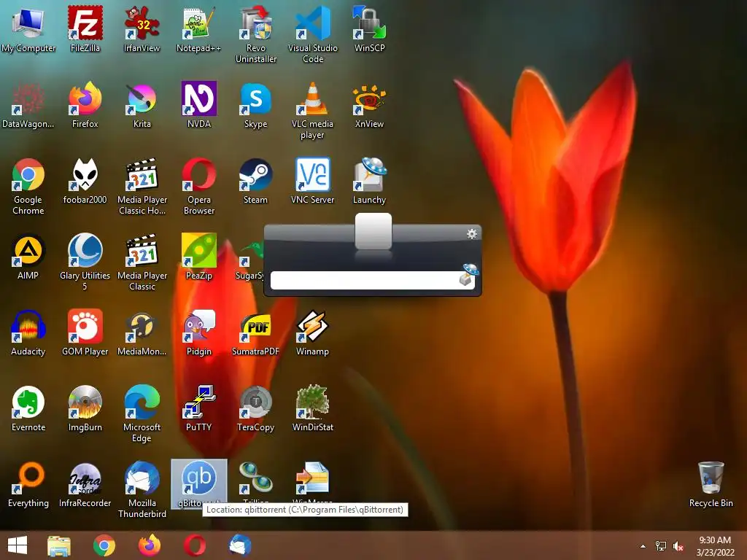Open Firefox desktop shortcut
Image resolution: width=747 pixels, height=560 pixels.
85,105
